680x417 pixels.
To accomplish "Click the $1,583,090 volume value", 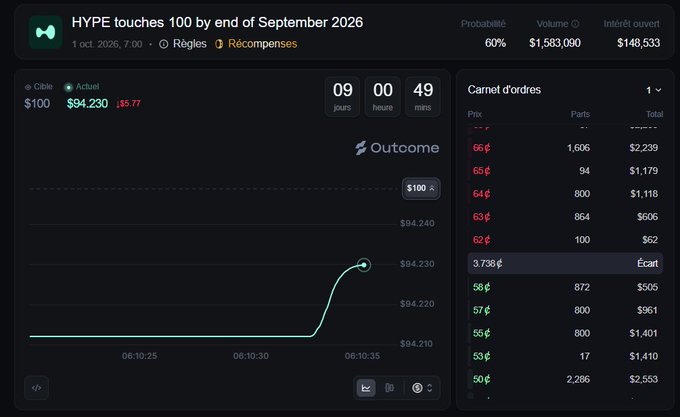I will point(555,43).
